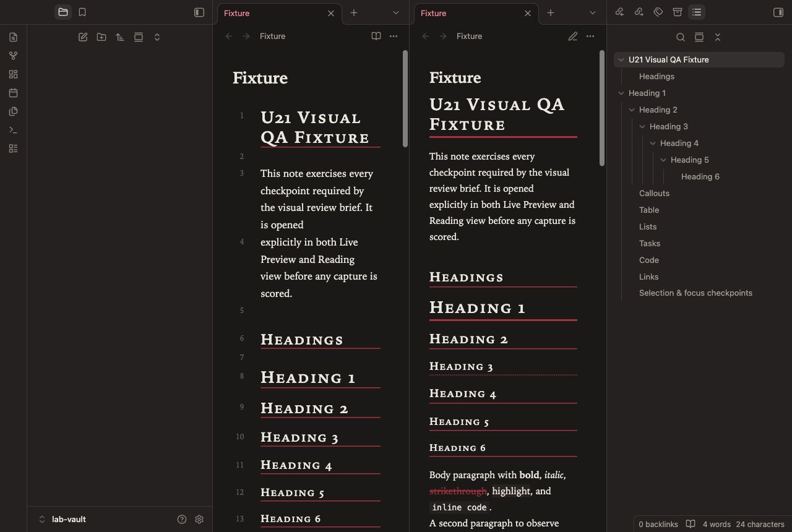Viewport: 792px width, 532px height.
Task: Click the left editor's vertical scrollbar
Action: (405, 99)
